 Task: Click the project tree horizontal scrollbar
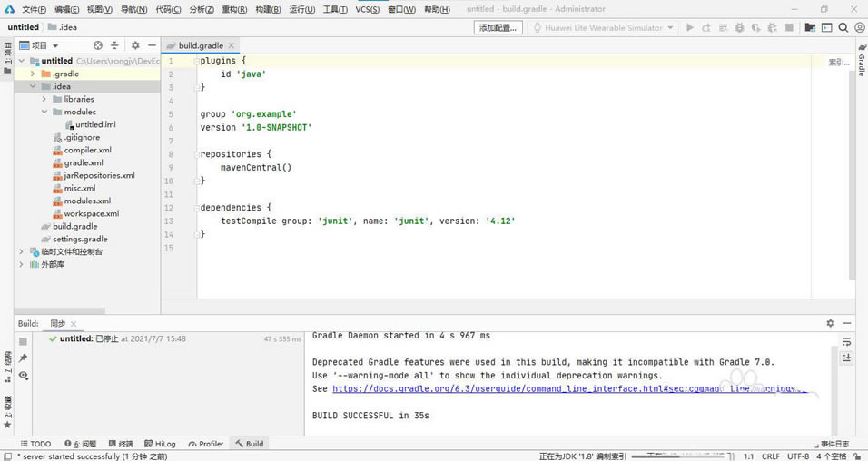(x=60, y=311)
